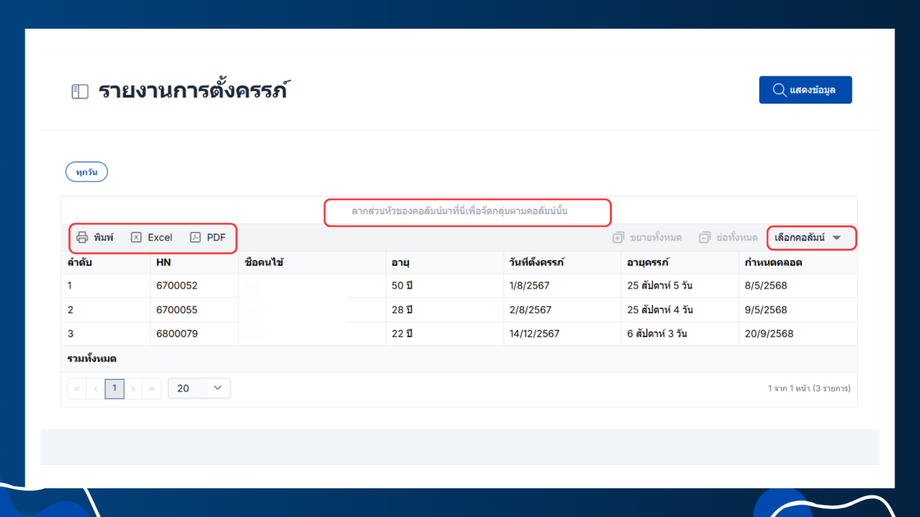The width and height of the screenshot is (920, 517).
Task: Click the 25 สัปดาห์ 5 วัน cell
Action: 679,286
